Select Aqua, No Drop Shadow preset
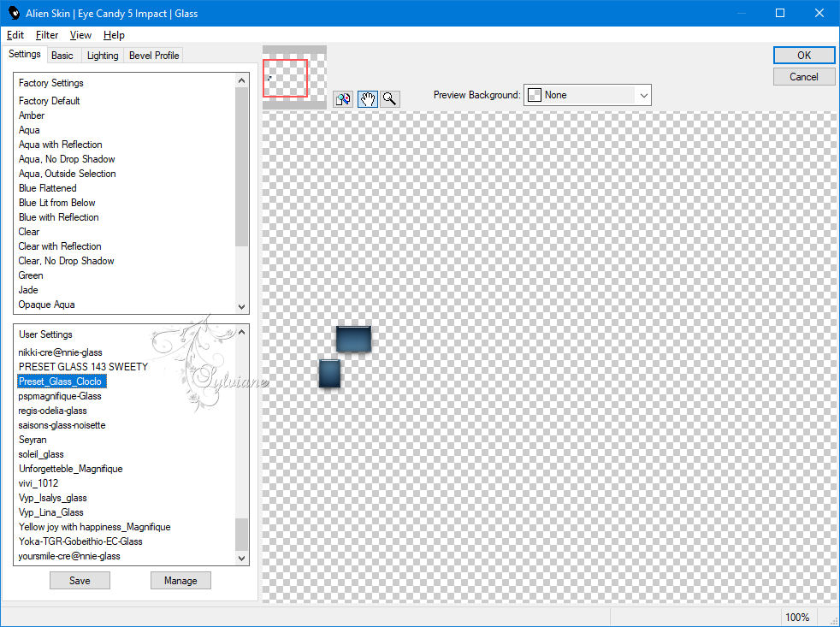This screenshot has height=627, width=840. point(67,158)
